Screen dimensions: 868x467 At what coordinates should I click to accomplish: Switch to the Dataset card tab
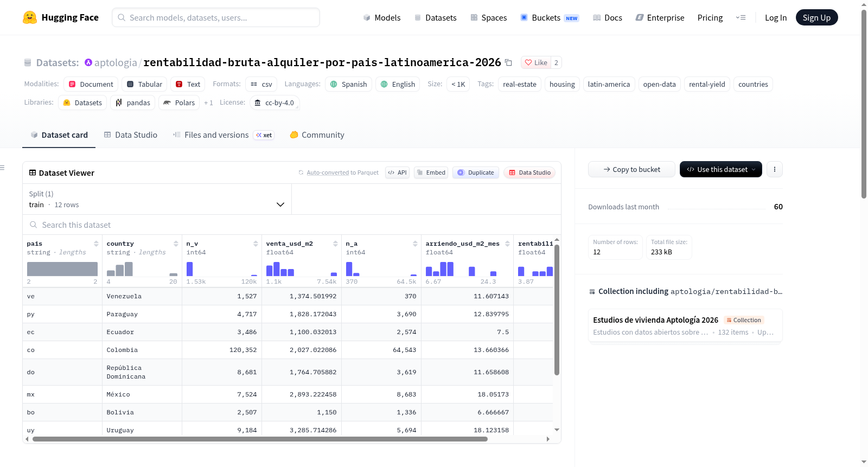tap(59, 135)
